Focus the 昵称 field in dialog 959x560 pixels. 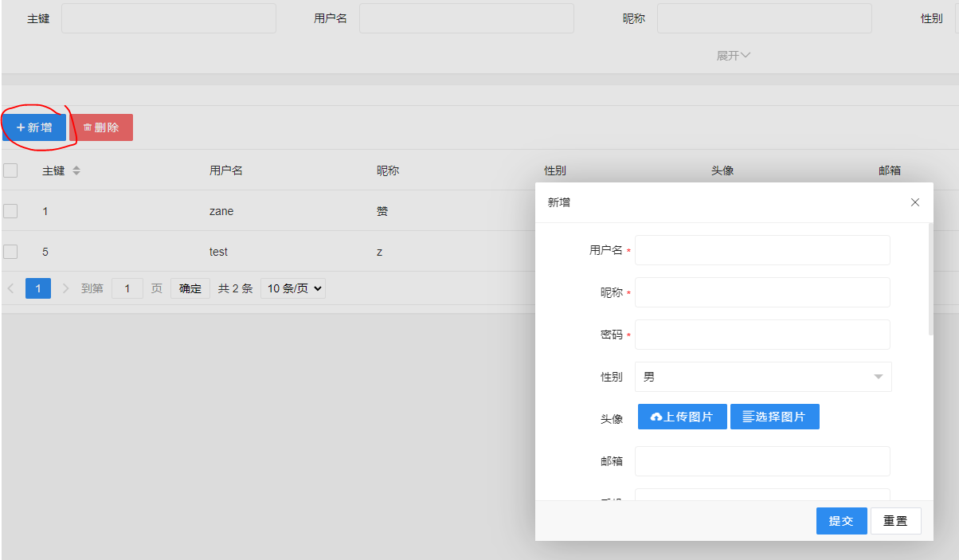(x=762, y=292)
